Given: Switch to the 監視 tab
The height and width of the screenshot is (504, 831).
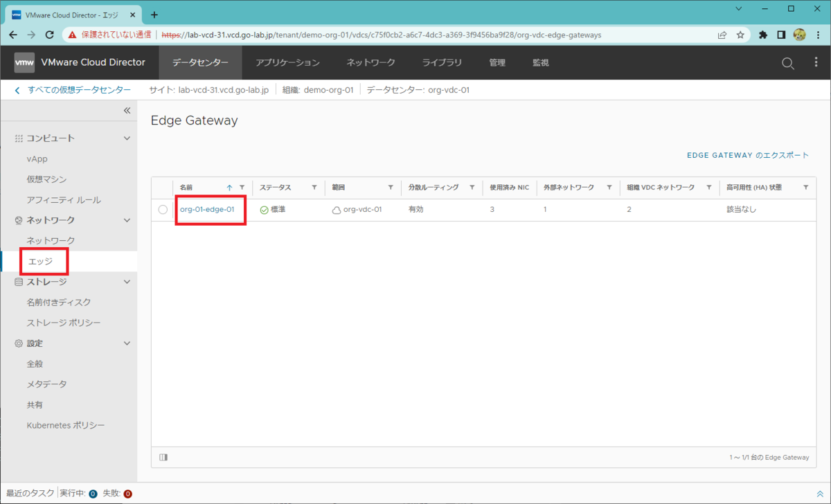Looking at the screenshot, I should click(x=540, y=62).
